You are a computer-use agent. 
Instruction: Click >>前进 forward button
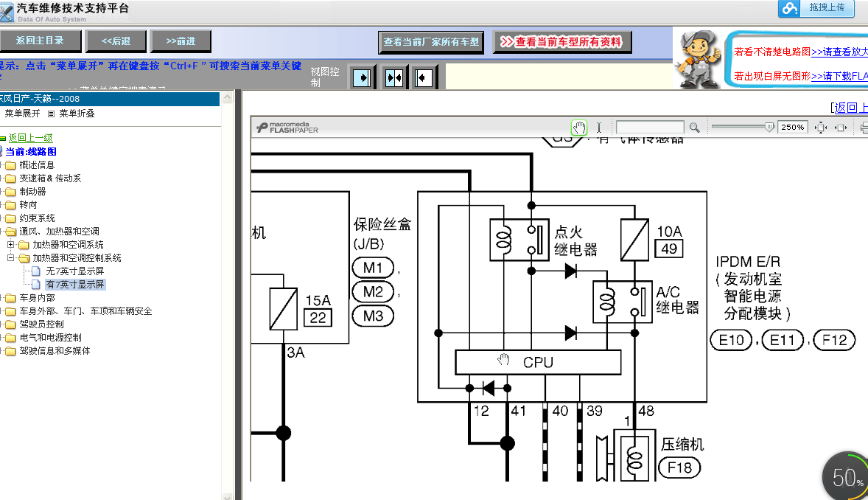(x=181, y=41)
